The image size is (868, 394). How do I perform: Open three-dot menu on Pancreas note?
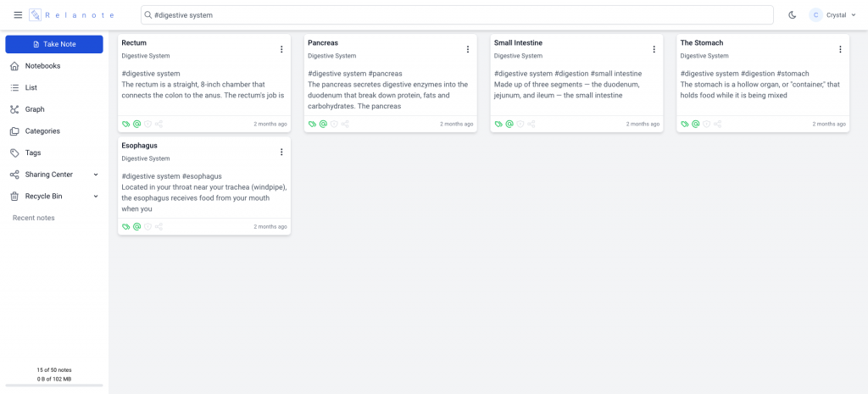pos(468,49)
